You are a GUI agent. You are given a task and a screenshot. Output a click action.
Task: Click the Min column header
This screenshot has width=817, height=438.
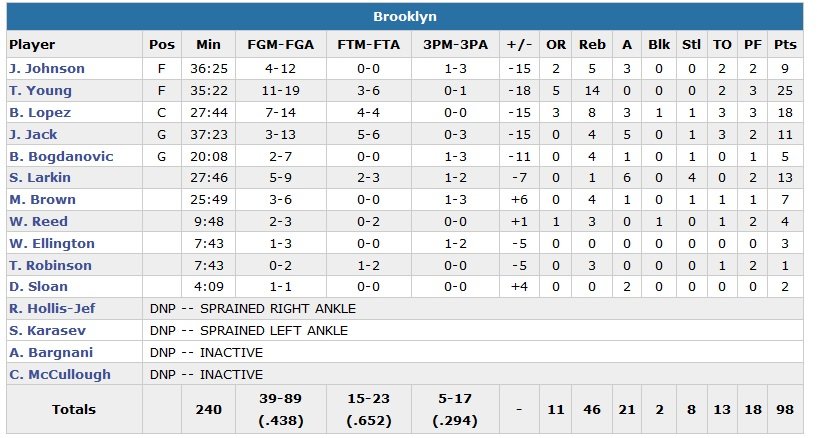click(x=208, y=45)
